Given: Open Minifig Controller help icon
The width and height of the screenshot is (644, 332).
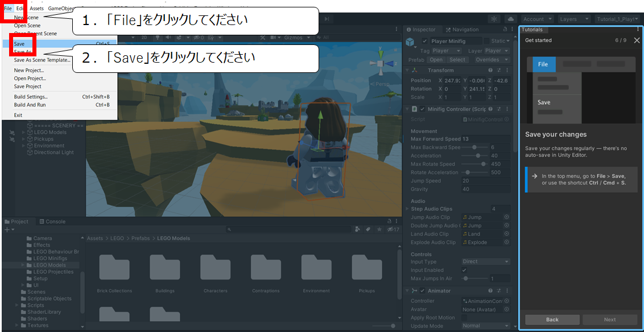Looking at the screenshot, I should (x=490, y=109).
